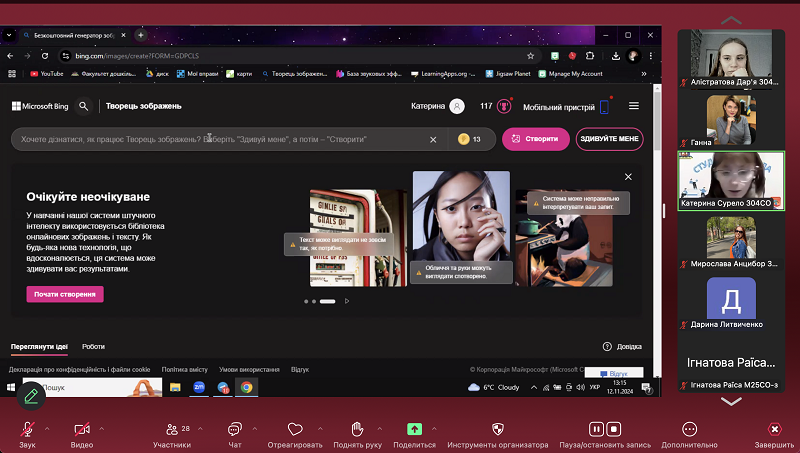Switch to Переглянути ідеї tab

pyautogui.click(x=39, y=346)
